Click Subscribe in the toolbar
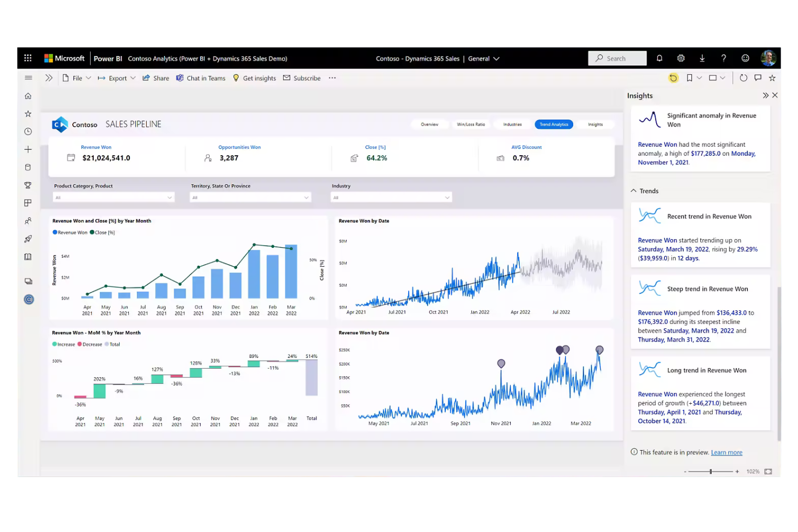This screenshot has height=532, width=798. (302, 78)
